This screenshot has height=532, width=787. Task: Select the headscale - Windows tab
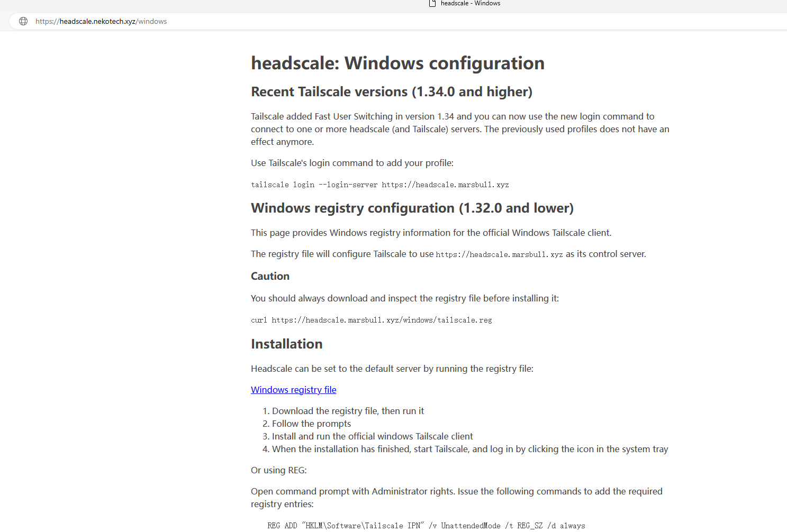470,3
